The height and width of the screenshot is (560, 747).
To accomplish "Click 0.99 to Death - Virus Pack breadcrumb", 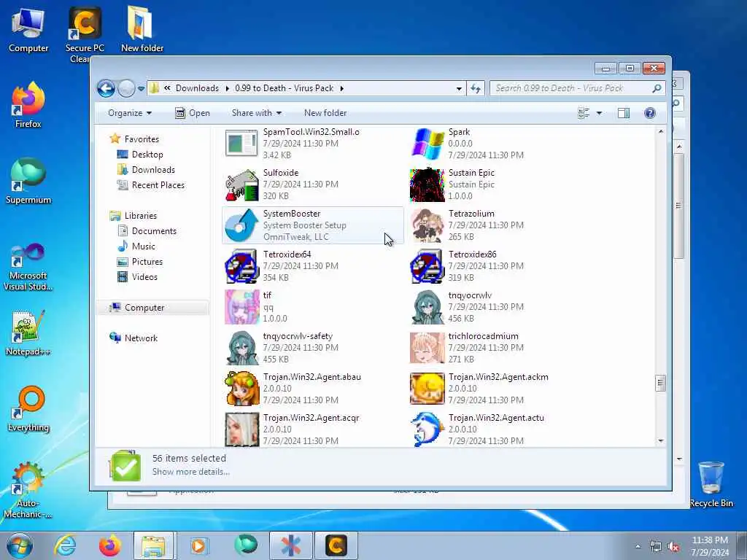I will pyautogui.click(x=284, y=88).
